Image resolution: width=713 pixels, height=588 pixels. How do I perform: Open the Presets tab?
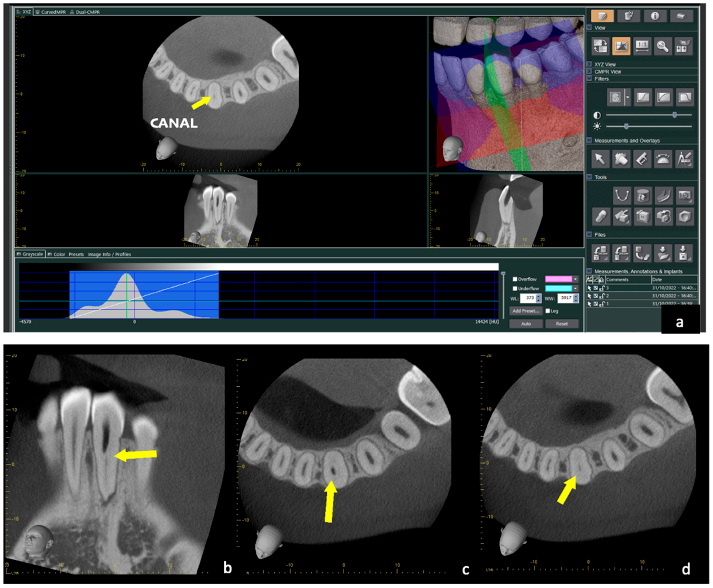76,254
